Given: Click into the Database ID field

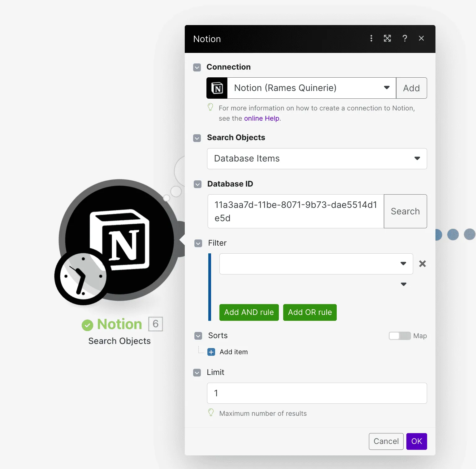Looking at the screenshot, I should pyautogui.click(x=296, y=211).
